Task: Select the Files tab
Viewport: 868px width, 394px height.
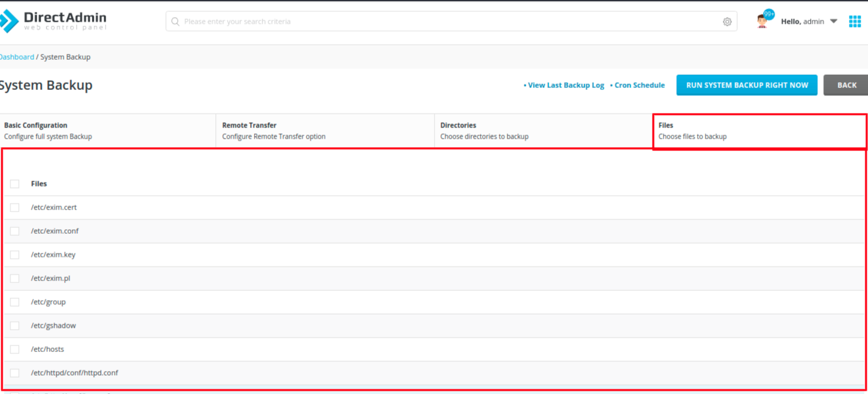Action: 759,131
